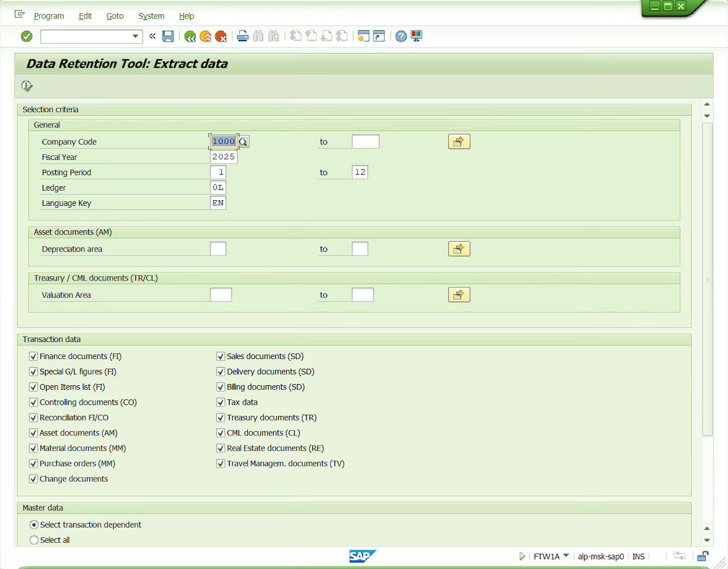728x569 pixels.
Task: Open Company Code search help lookup
Action: [x=243, y=142]
